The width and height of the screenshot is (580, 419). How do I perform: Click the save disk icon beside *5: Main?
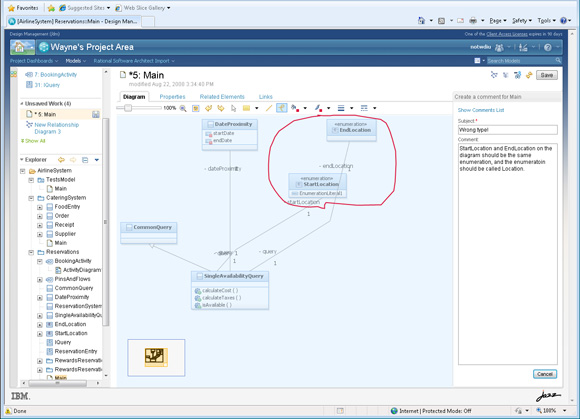(x=96, y=115)
